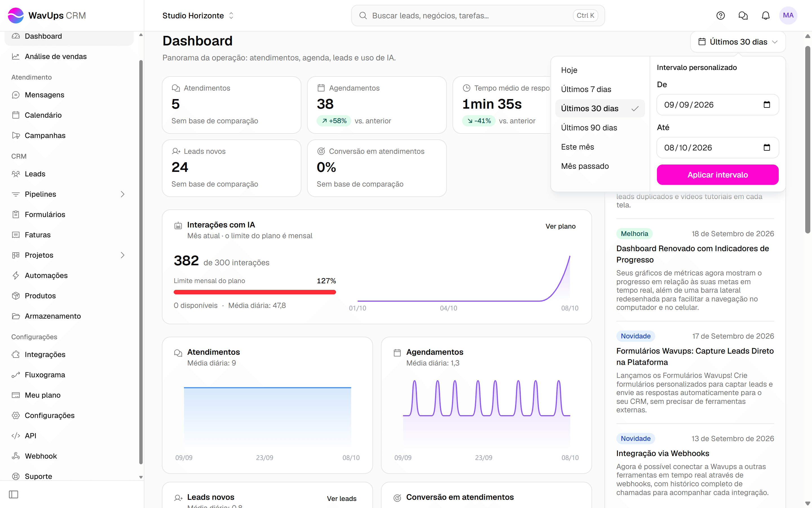
Task: Open the API page
Action: (x=69, y=435)
